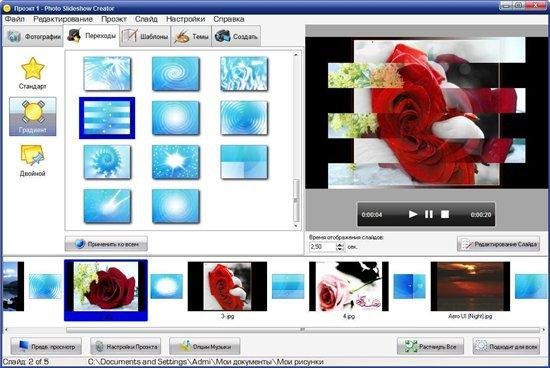Screen dimensions: 550x368
Task: Select the Двойной transitions category
Action: (33, 160)
